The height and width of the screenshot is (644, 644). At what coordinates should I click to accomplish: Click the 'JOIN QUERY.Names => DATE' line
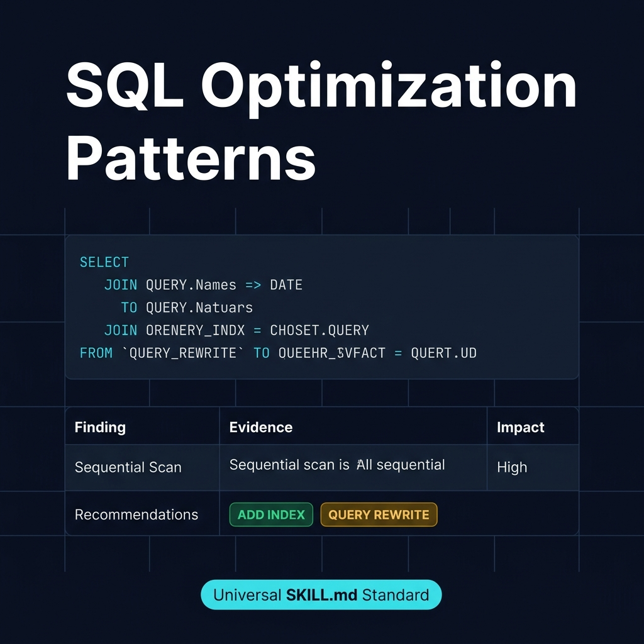tap(203, 285)
